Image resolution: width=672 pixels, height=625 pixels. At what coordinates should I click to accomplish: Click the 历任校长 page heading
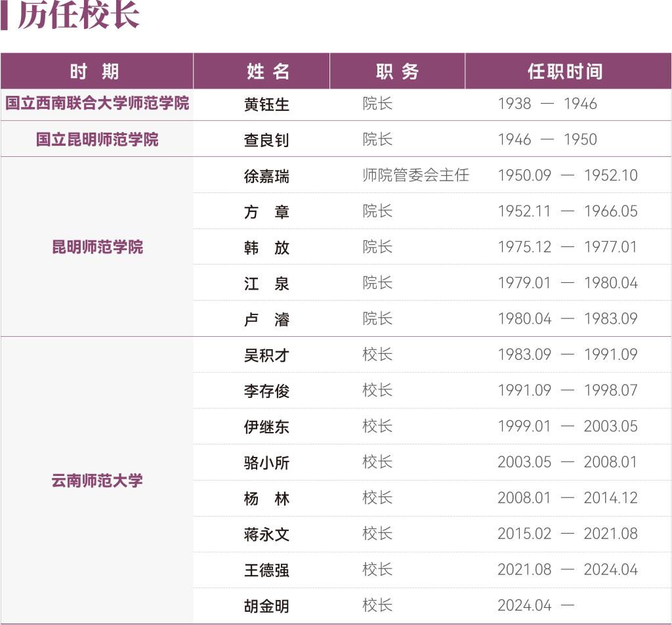(79, 15)
